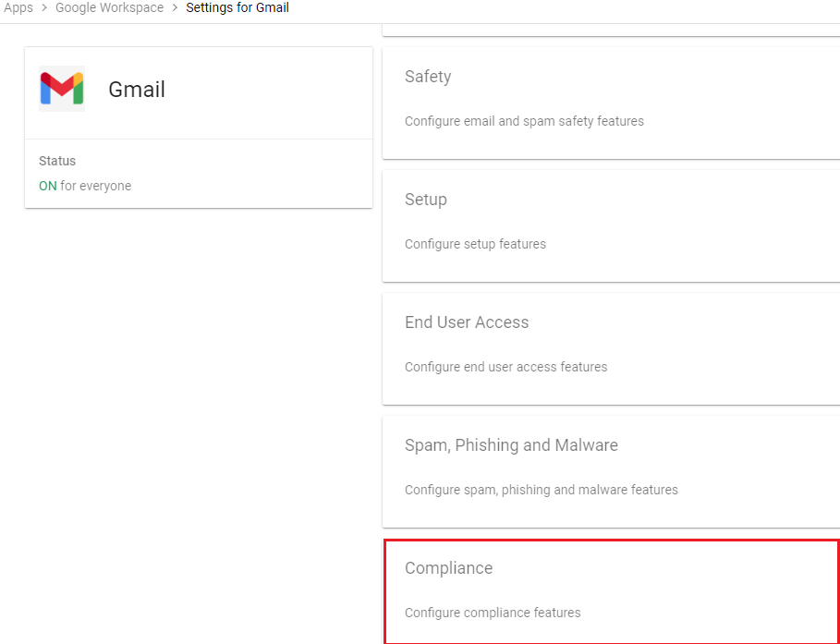Expand the Setup settings section
The image size is (840, 644).
tap(611, 226)
